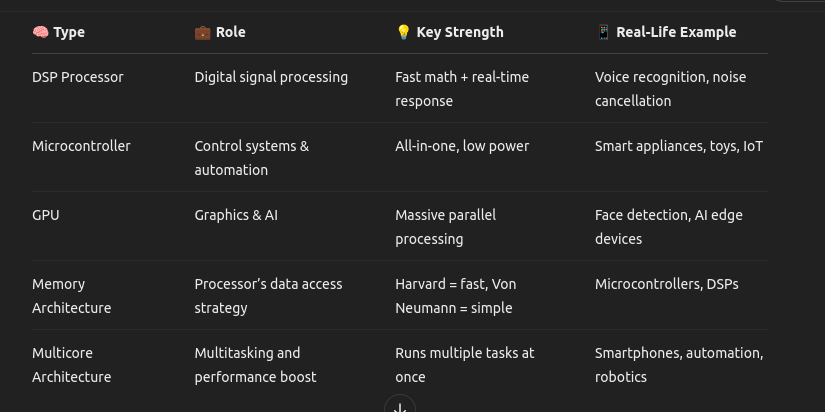Click the Real-Life Example column header
Screen dimensions: 825x412
pos(676,32)
